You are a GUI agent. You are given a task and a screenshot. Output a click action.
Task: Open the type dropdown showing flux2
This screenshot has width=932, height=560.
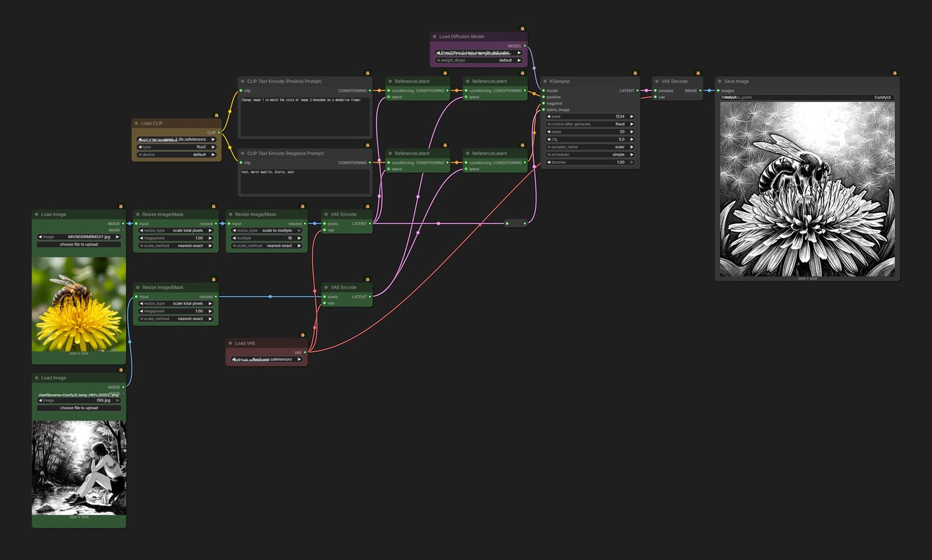[176, 147]
